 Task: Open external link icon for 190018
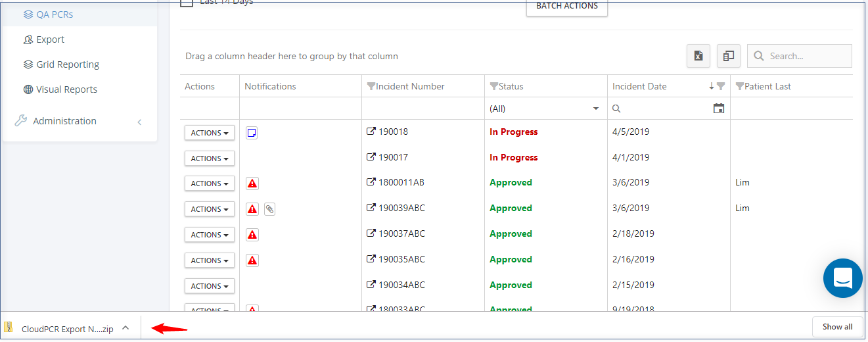tap(371, 132)
